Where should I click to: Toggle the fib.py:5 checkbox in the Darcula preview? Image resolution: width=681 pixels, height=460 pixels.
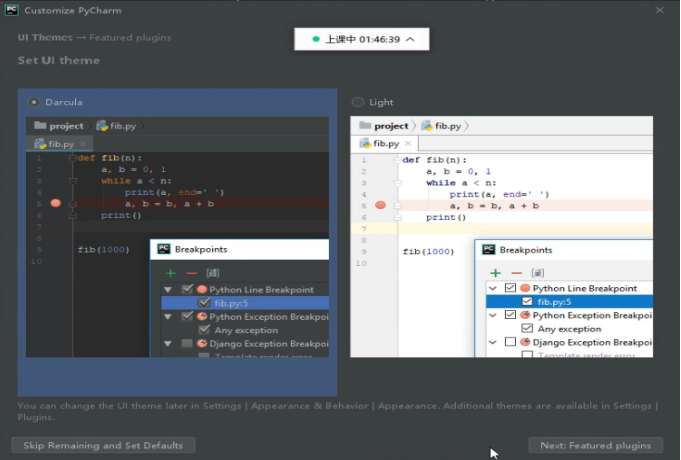[204, 303]
